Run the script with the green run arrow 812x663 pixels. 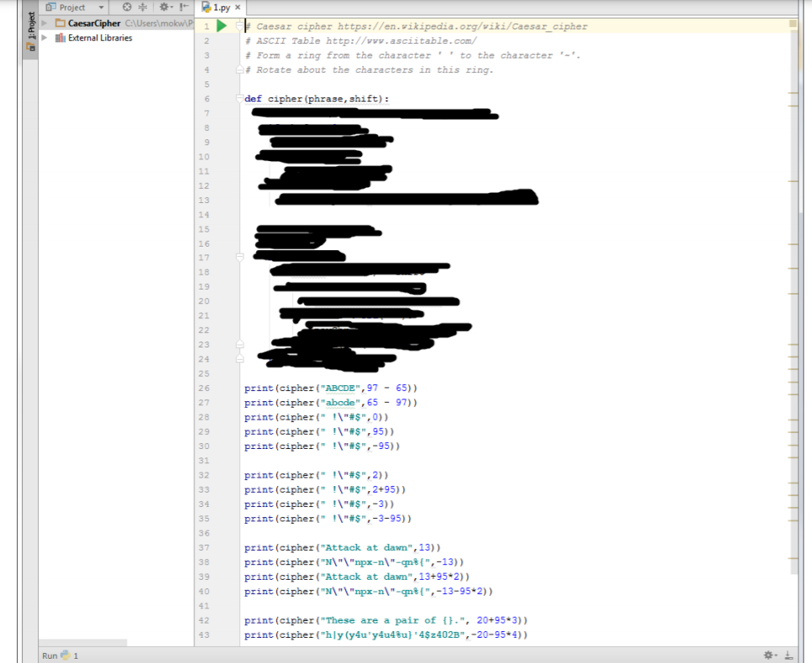[220, 26]
